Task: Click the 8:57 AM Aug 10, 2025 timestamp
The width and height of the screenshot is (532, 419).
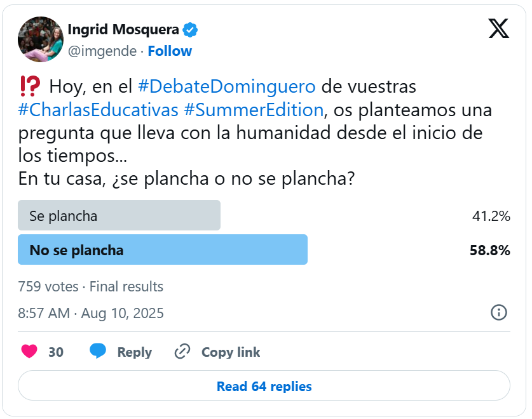Action: [91, 313]
